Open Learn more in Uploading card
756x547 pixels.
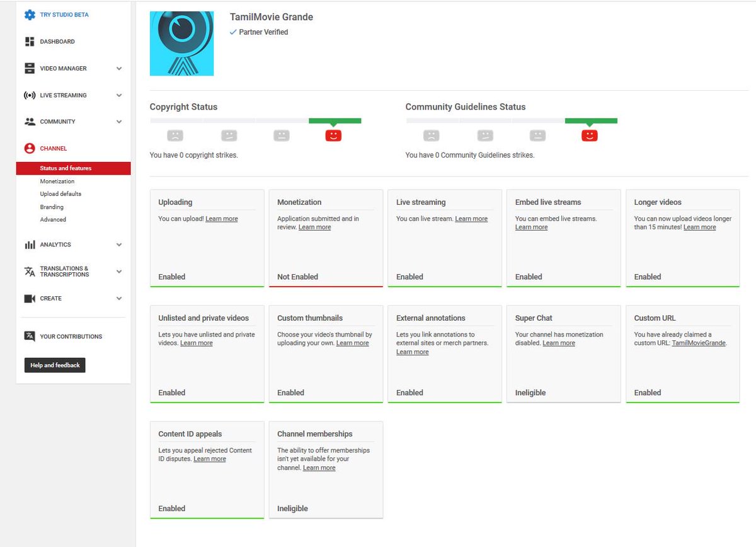(x=222, y=219)
